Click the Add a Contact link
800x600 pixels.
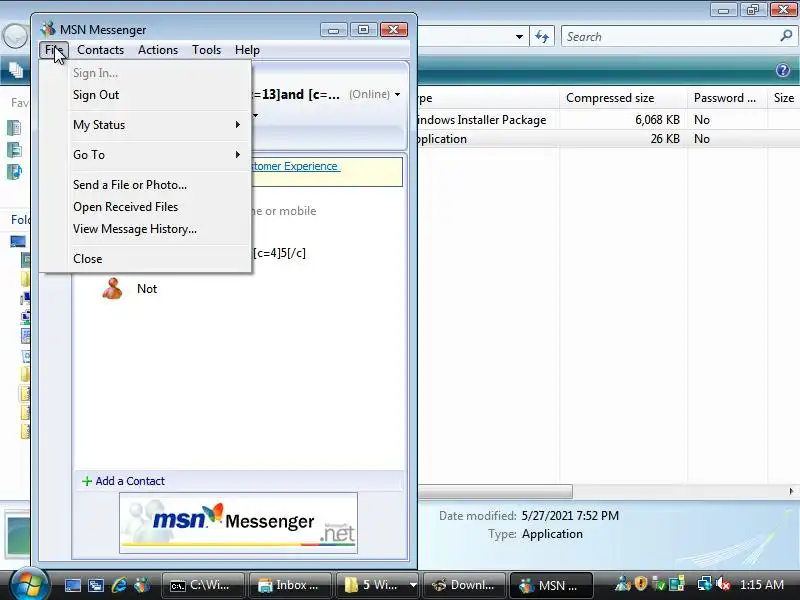point(130,481)
